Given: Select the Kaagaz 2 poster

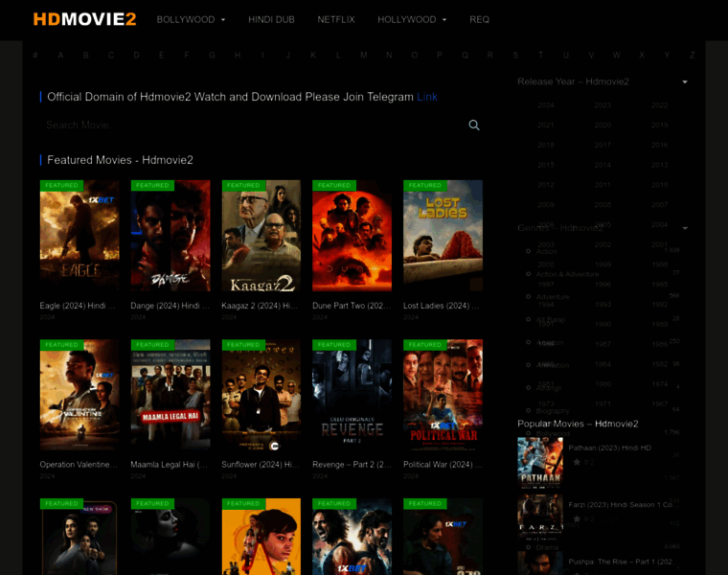Looking at the screenshot, I should [x=262, y=236].
